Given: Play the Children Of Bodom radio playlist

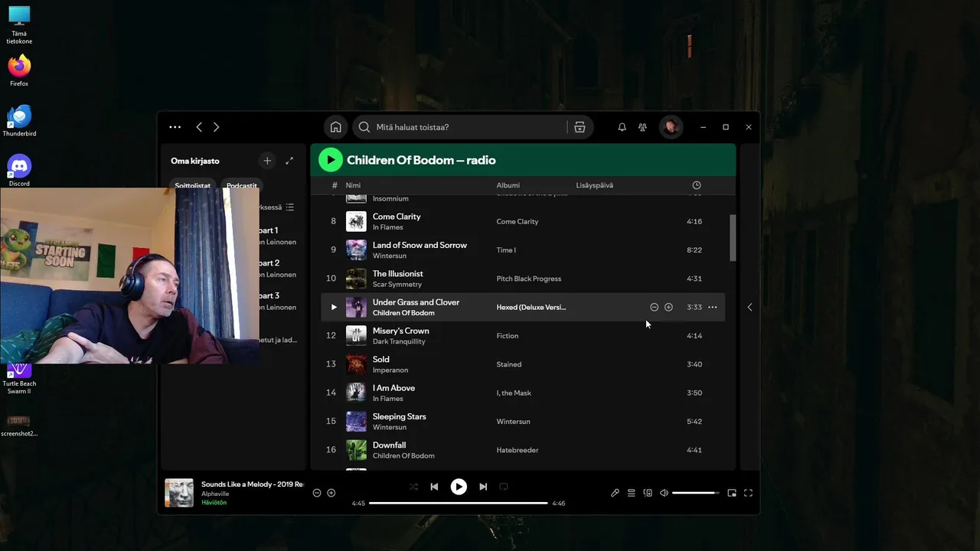Looking at the screenshot, I should coord(330,160).
